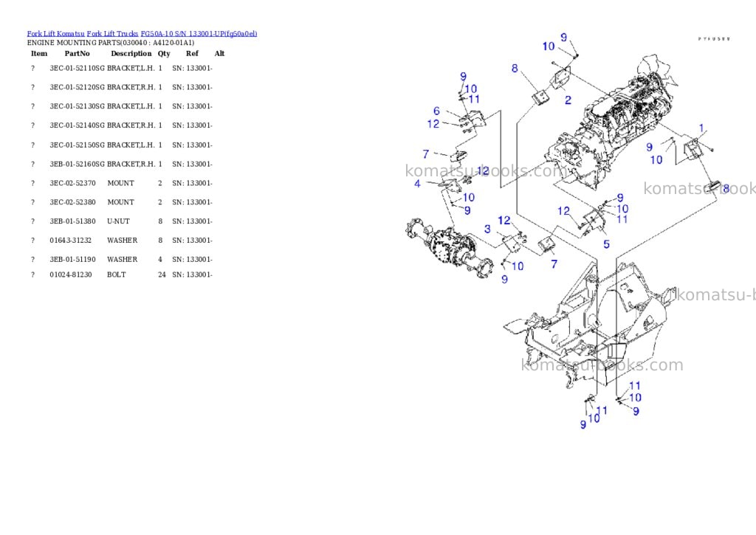Click the drive axle drawing
Screen dimensions: 756x535
point(450,248)
